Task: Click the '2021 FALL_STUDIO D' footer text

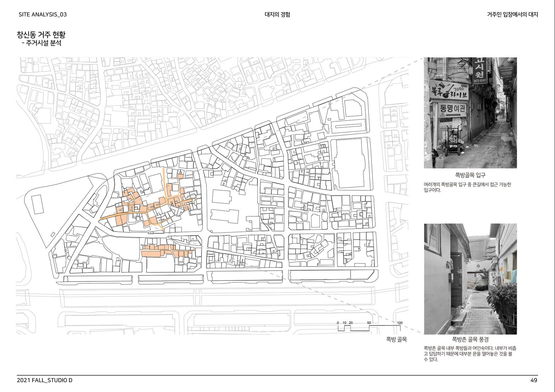Action: click(x=45, y=380)
